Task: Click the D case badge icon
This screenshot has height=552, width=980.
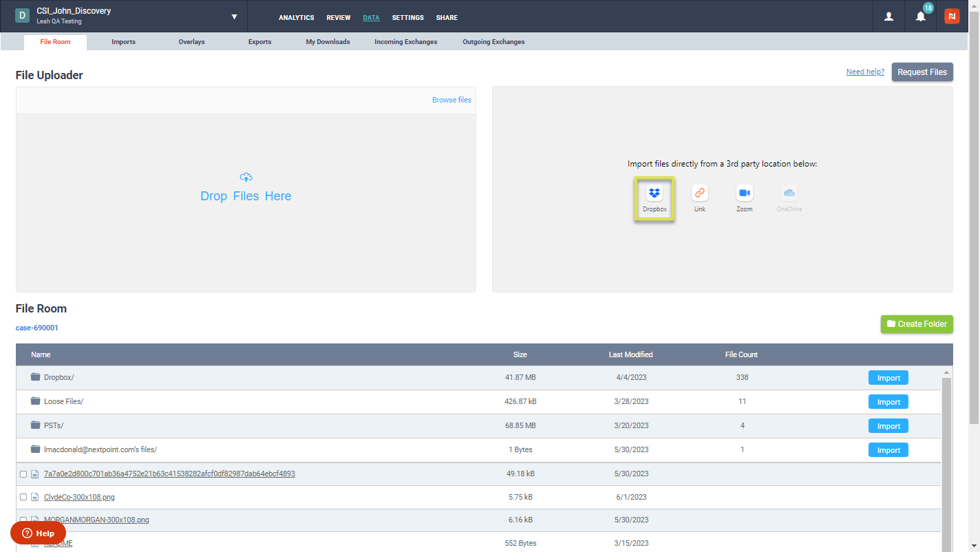Action: point(22,15)
